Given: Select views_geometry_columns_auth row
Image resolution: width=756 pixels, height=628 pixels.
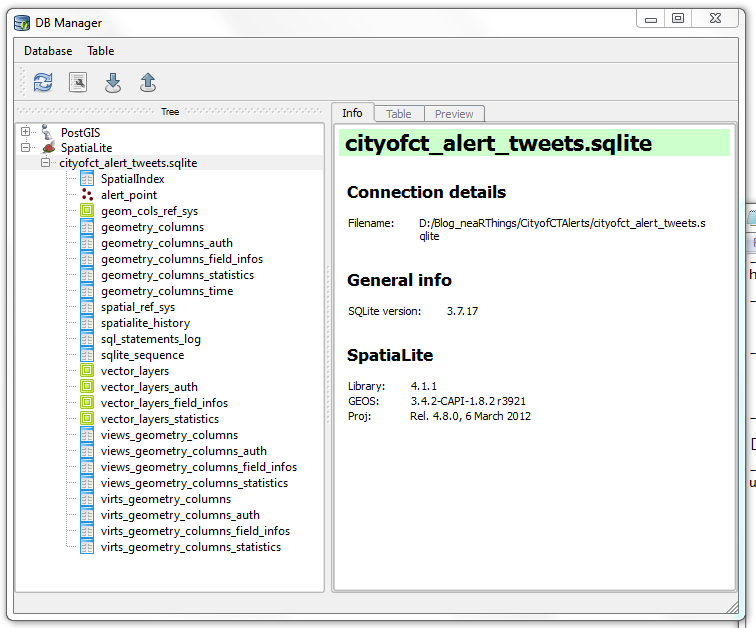Looking at the screenshot, I should point(184,451).
